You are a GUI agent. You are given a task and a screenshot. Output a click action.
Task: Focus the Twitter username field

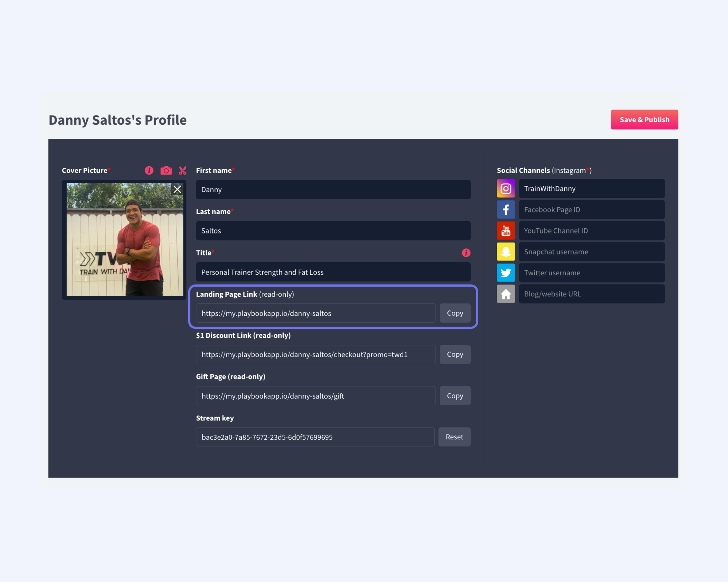591,273
